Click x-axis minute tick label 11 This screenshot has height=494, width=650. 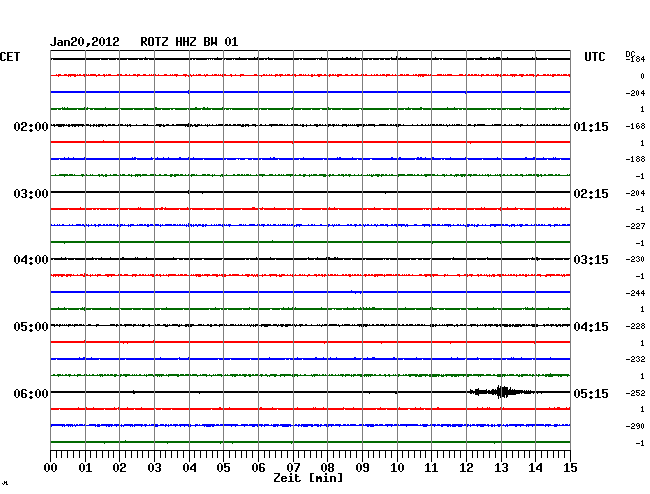point(431,468)
